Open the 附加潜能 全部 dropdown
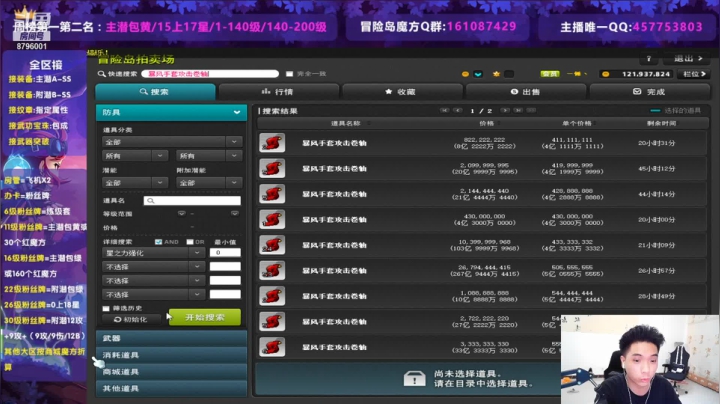The width and height of the screenshot is (720, 404). coord(209,183)
